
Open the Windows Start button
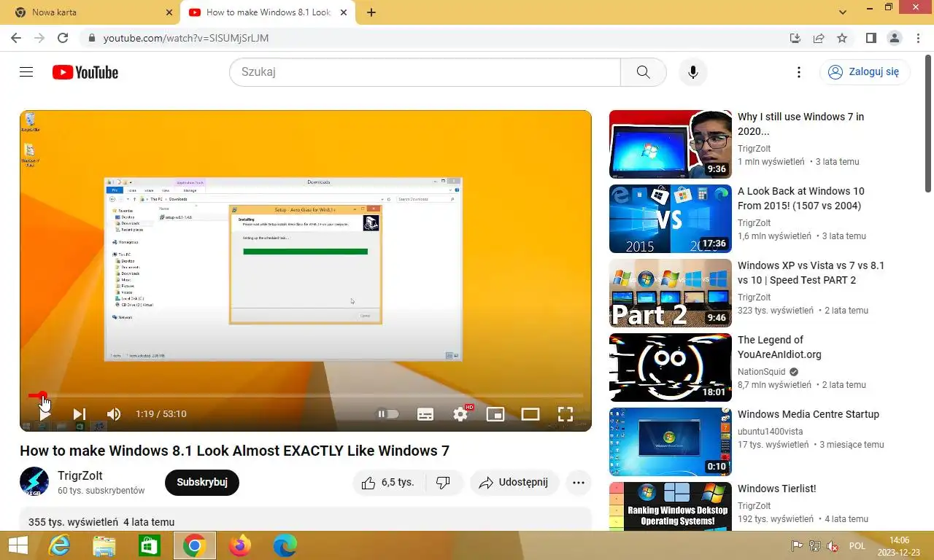tap(18, 545)
